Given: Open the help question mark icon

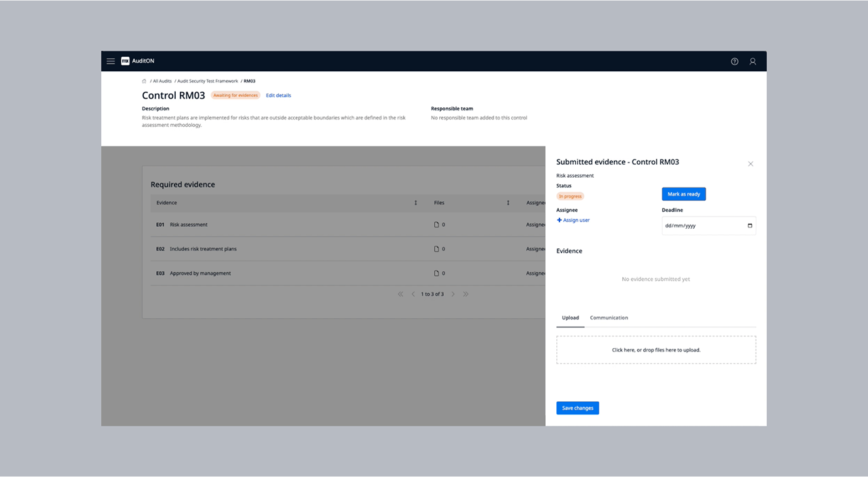Looking at the screenshot, I should 735,61.
